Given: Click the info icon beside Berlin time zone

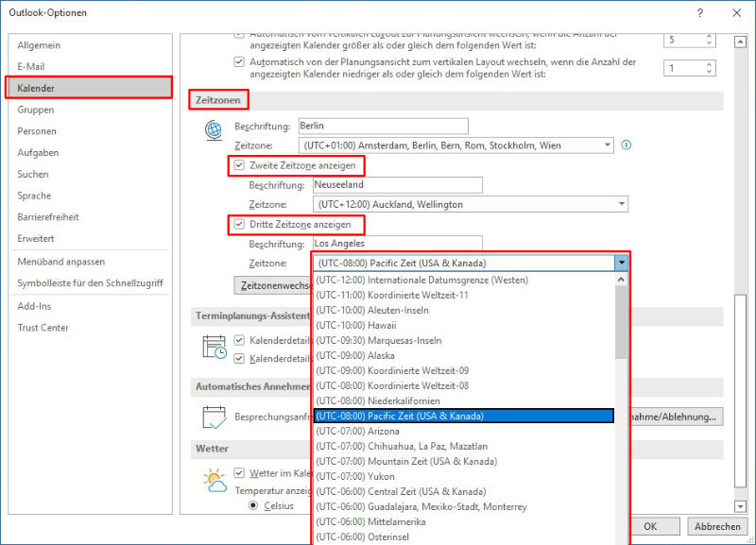Looking at the screenshot, I should [626, 145].
